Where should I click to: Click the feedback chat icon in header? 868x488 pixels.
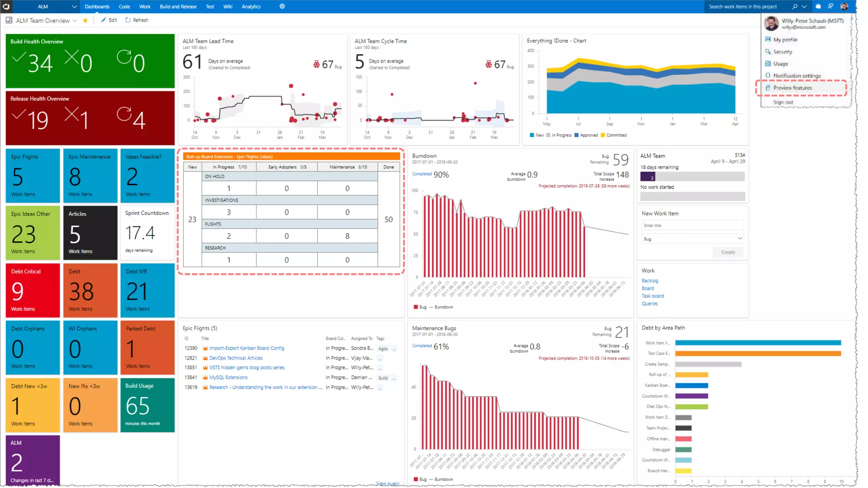(x=830, y=6)
